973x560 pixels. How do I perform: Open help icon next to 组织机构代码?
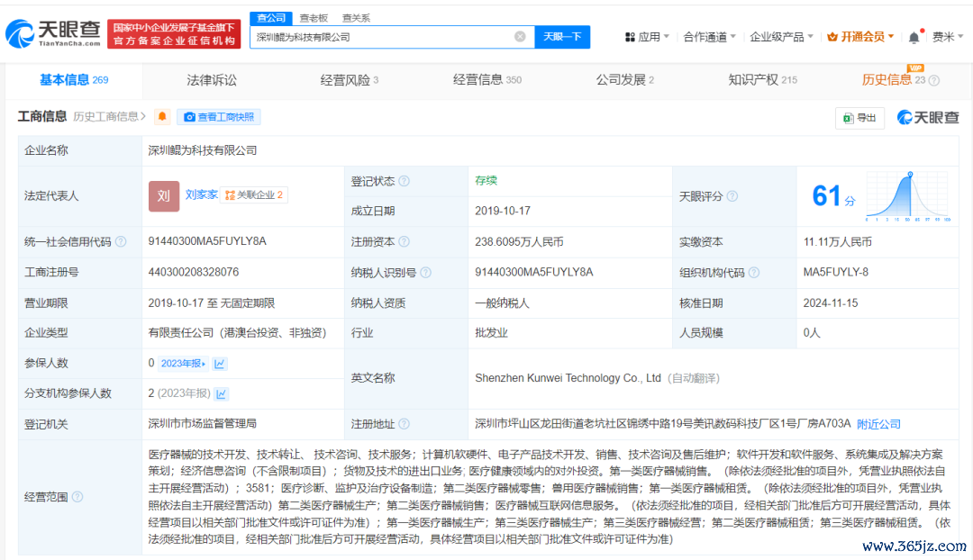coord(754,272)
